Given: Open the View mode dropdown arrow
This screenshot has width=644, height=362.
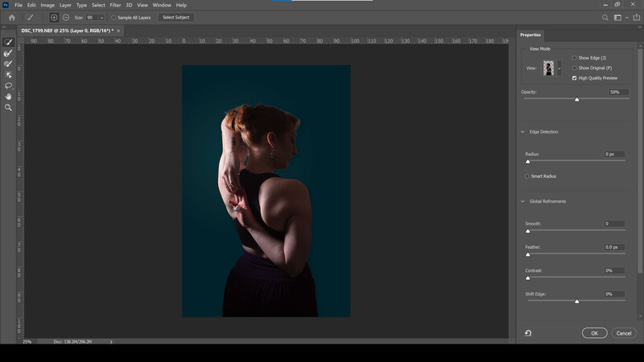Looking at the screenshot, I should point(559,68).
